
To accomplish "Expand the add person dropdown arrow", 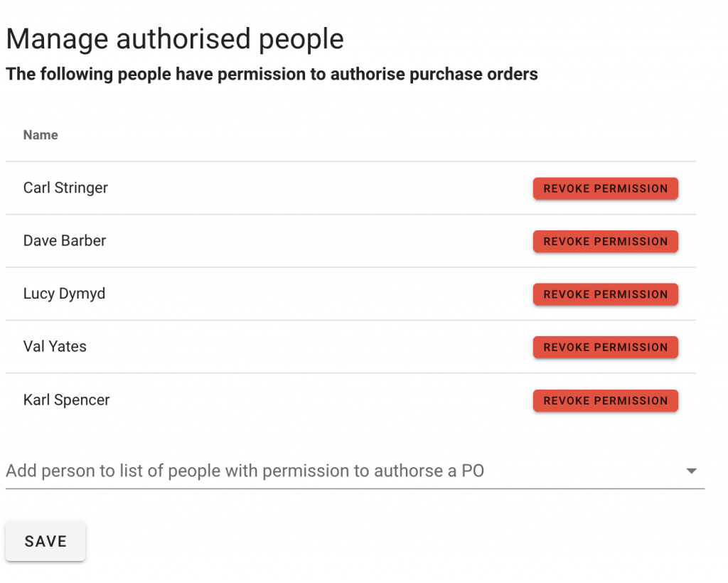I will pyautogui.click(x=691, y=471).
